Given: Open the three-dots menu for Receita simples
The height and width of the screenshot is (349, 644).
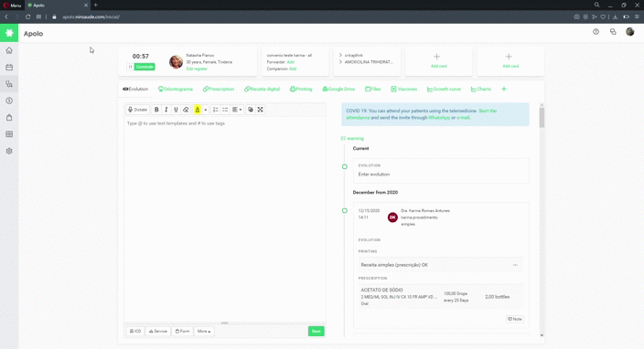Looking at the screenshot, I should click(x=515, y=265).
